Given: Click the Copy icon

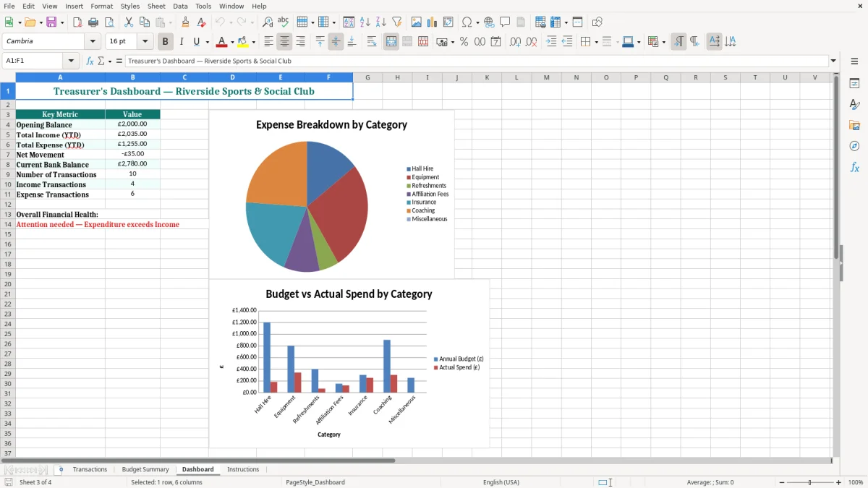Looking at the screenshot, I should click(x=145, y=22).
